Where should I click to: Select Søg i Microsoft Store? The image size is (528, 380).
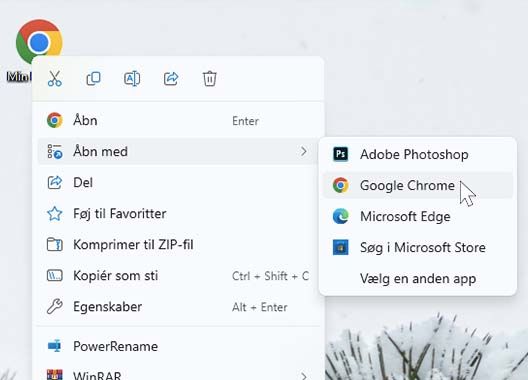(x=418, y=248)
